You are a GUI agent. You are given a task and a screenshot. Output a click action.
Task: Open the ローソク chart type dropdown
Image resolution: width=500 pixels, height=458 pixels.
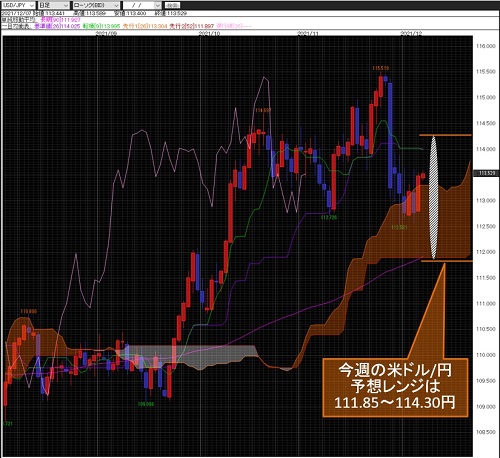(96, 5)
